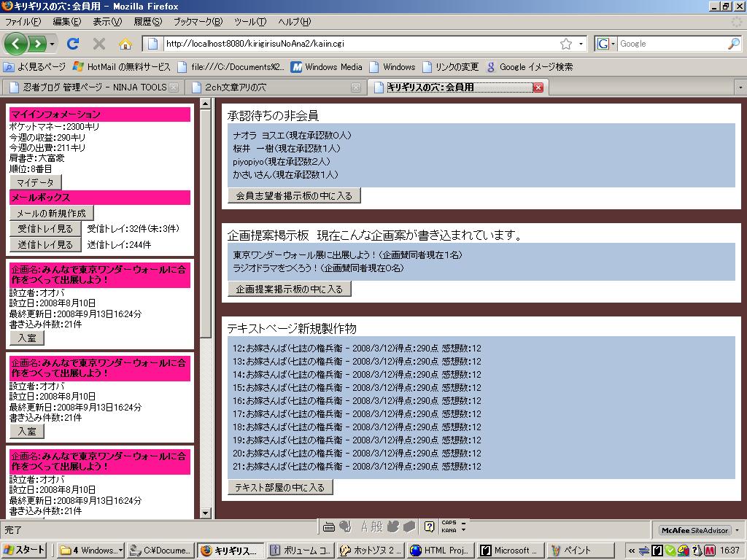Select text entry 21:お嫁さんば
Viewport: 747px width, 560px height.
[357, 466]
